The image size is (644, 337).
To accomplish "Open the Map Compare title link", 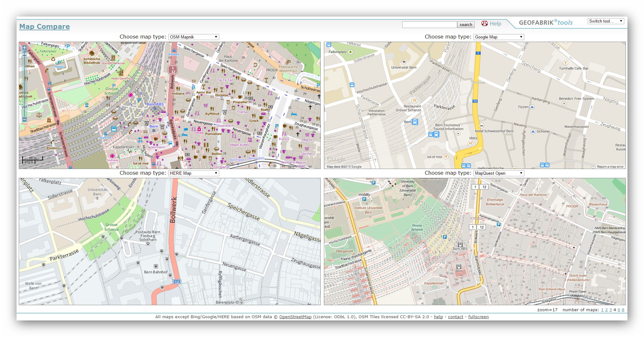I will coord(45,26).
